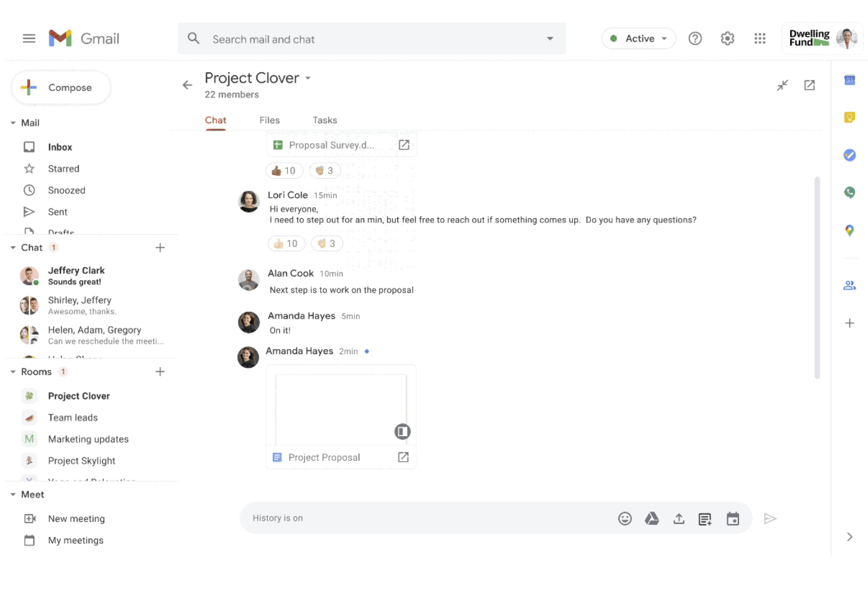Click the Gmail logo

pyautogui.click(x=84, y=39)
